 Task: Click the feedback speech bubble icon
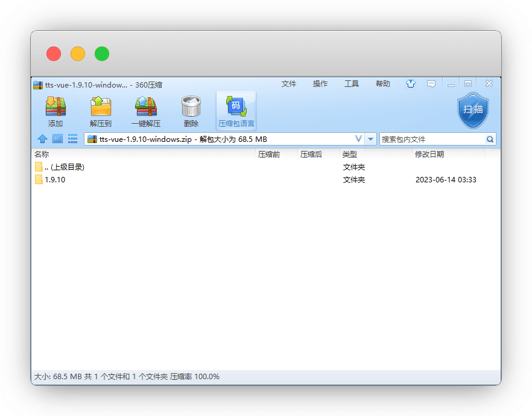tap(431, 84)
